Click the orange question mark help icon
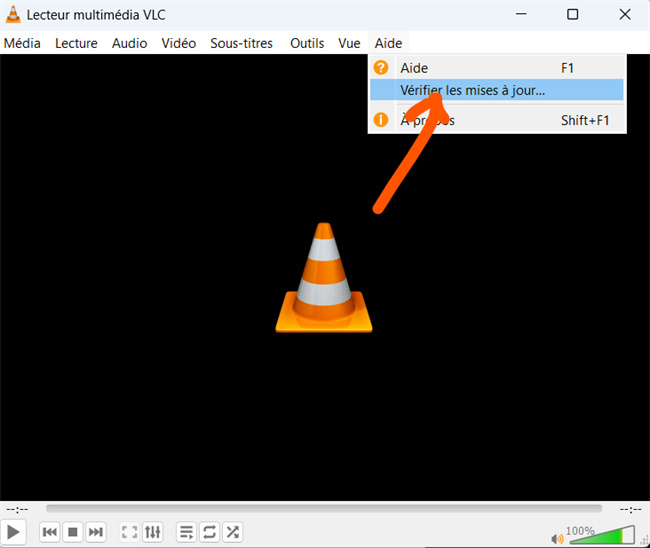650x548 pixels. pos(381,68)
